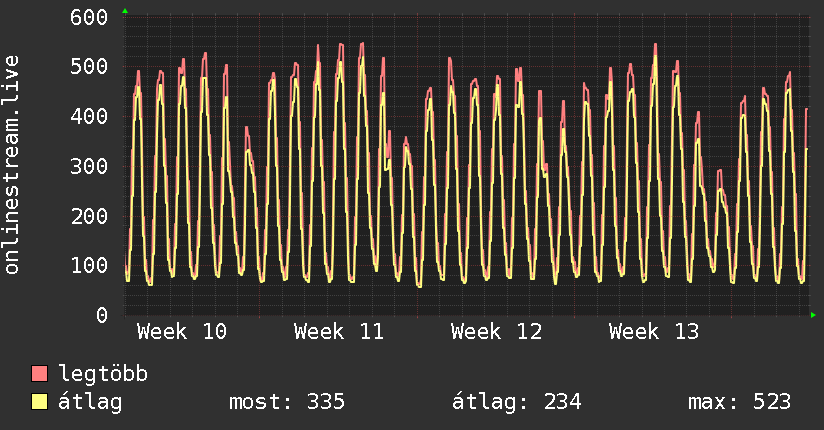Viewport: 824px width, 430px height.
Task: Select the Week 10 axis label
Action: [181, 332]
